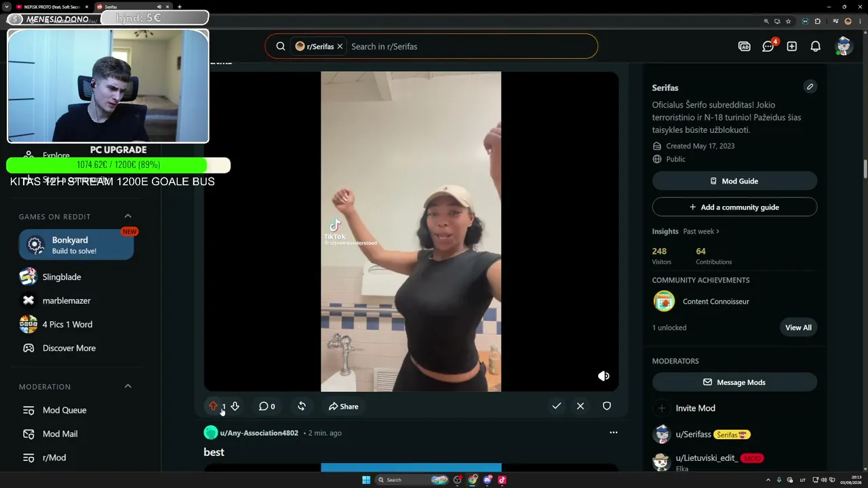The height and width of the screenshot is (488, 868).
Task: Switch to the Serifas browser tab
Action: pyautogui.click(x=133, y=7)
